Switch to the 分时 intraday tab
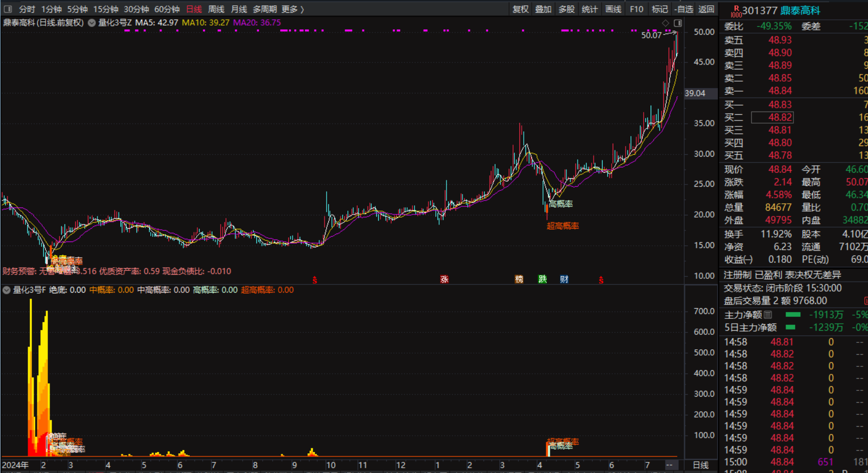 [x=27, y=9]
